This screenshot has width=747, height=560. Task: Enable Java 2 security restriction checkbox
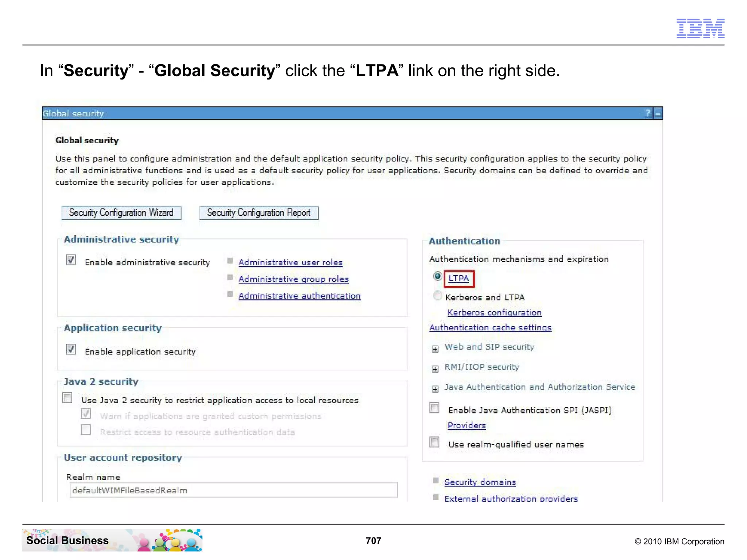(67, 397)
